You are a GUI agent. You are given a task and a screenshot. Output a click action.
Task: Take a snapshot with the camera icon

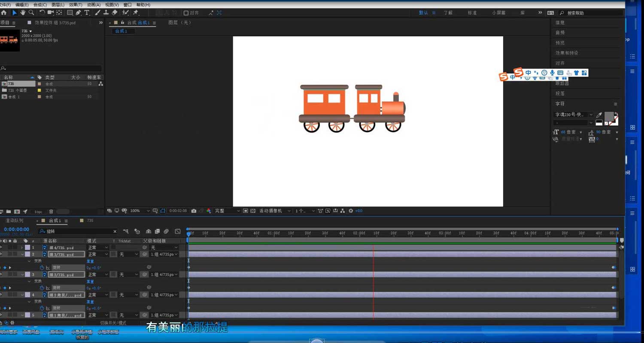[194, 211]
